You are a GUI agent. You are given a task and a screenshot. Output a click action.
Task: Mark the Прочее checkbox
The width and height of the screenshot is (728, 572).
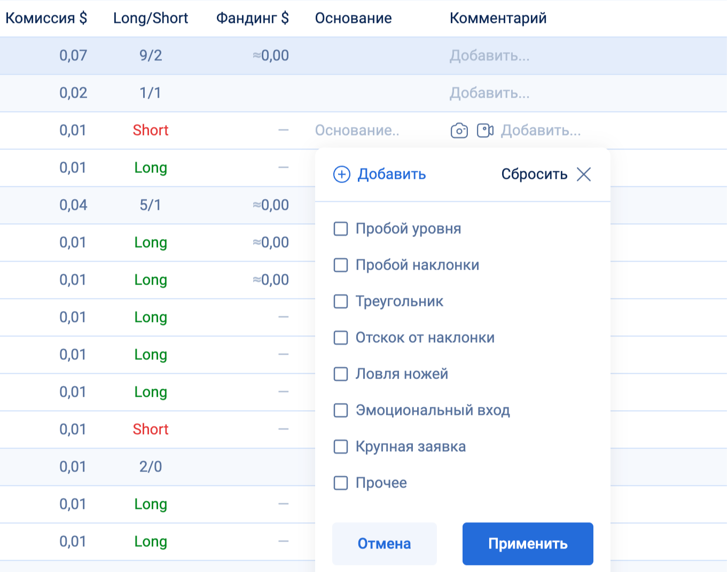tap(341, 483)
